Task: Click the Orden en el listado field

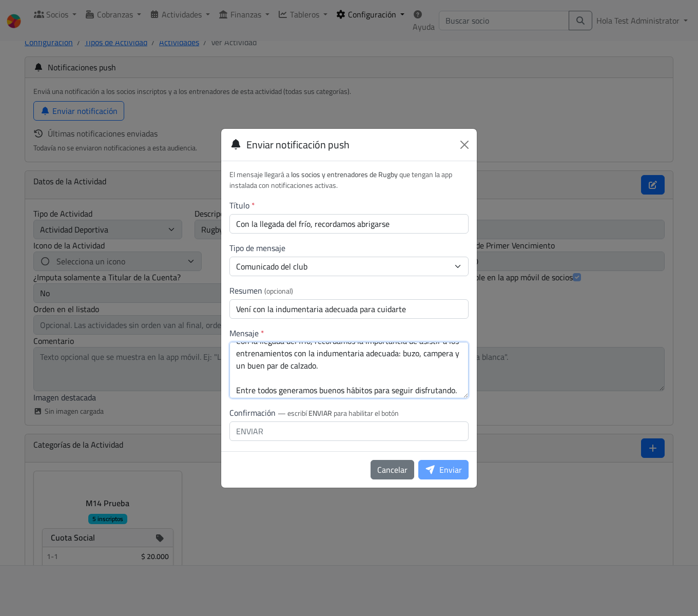Action: click(x=127, y=325)
